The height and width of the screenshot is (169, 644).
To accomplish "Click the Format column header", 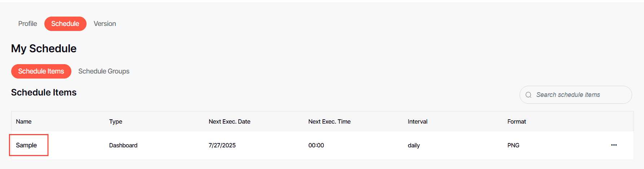I will (x=516, y=121).
